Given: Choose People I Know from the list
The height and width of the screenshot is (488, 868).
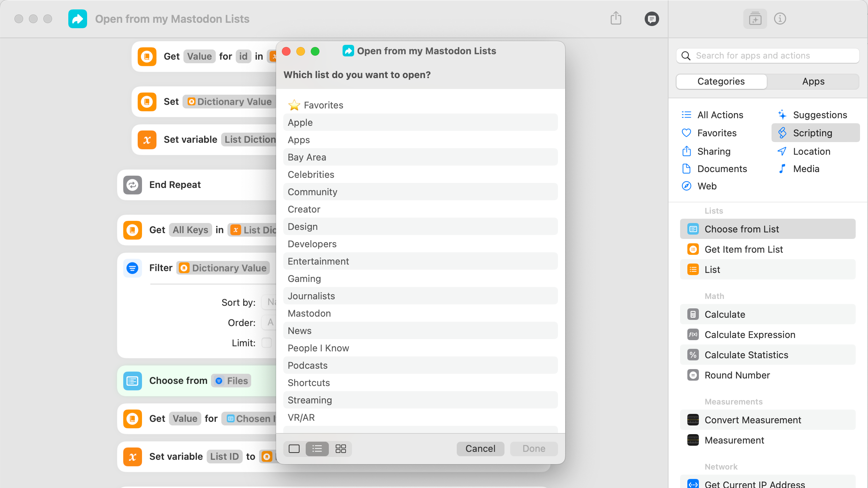Looking at the screenshot, I should 420,348.
